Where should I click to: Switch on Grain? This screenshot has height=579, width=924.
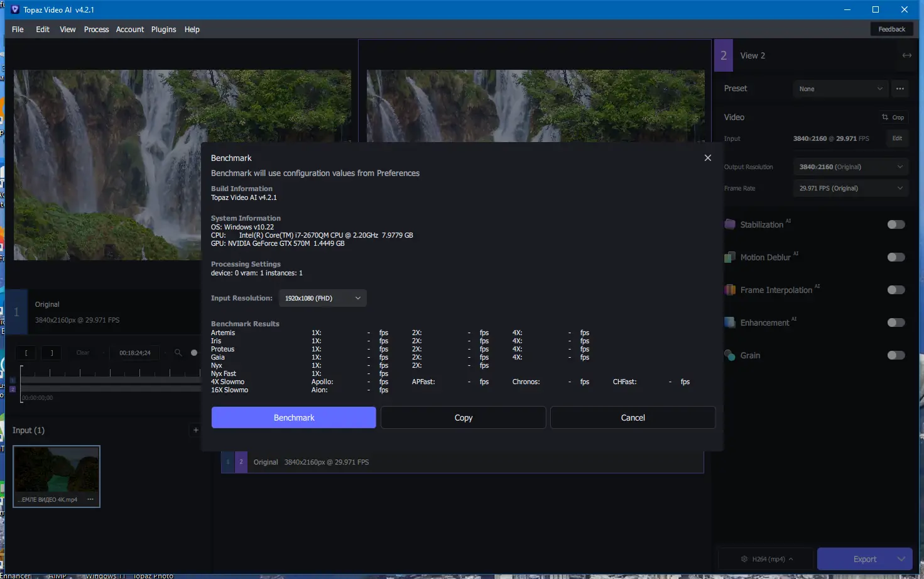click(896, 355)
